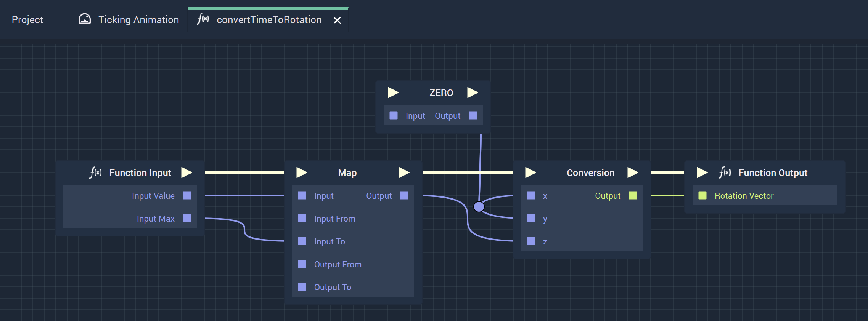Click the Function Output execution input arrow
This screenshot has width=868, height=321.
702,172
